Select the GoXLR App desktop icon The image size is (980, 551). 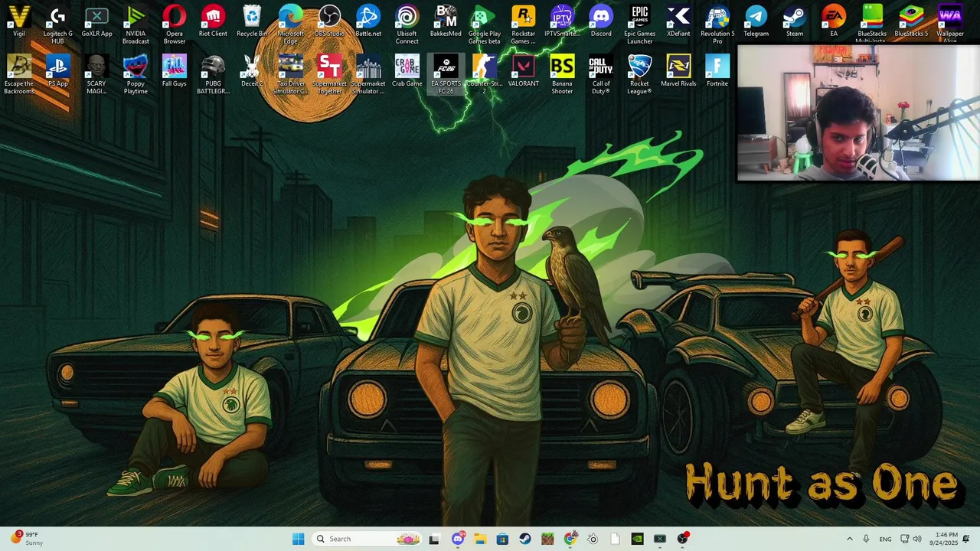[96, 21]
